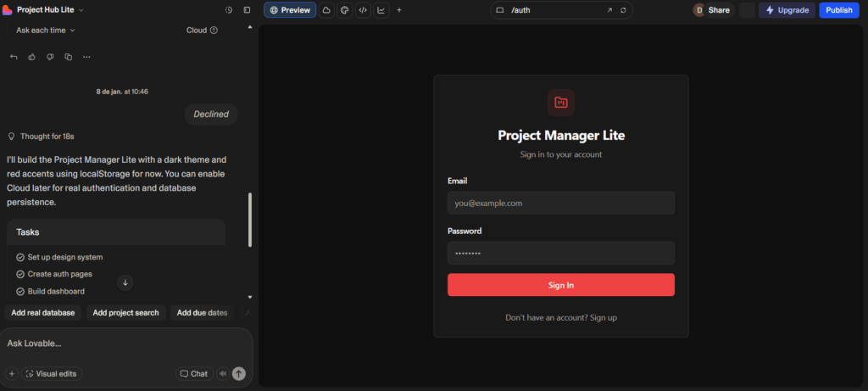The image size is (868, 391).
Task: Refresh the preview with reload icon
Action: 623,10
